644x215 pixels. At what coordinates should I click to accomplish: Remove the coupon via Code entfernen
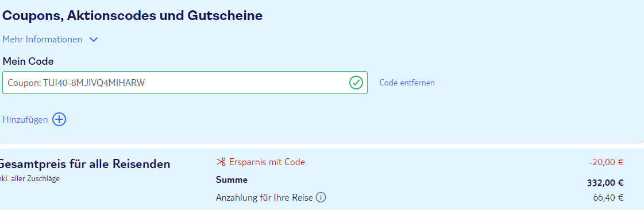click(x=407, y=83)
